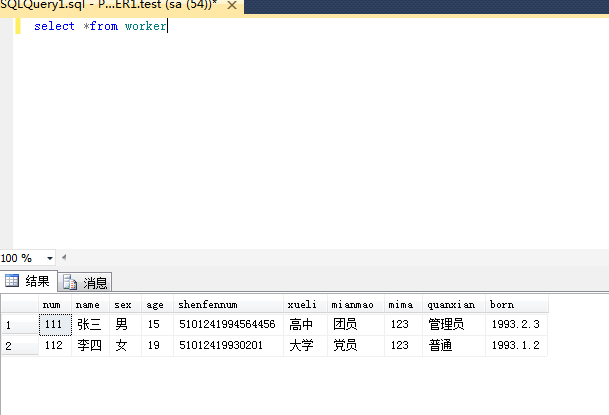Select row header 2 in results
The height and width of the screenshot is (415, 609).
tap(20, 346)
